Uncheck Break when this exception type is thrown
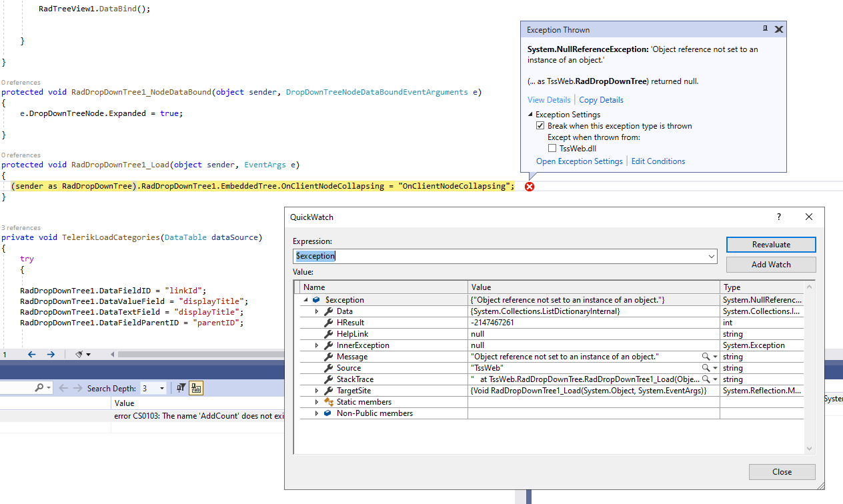The height and width of the screenshot is (504, 843). pyautogui.click(x=541, y=126)
